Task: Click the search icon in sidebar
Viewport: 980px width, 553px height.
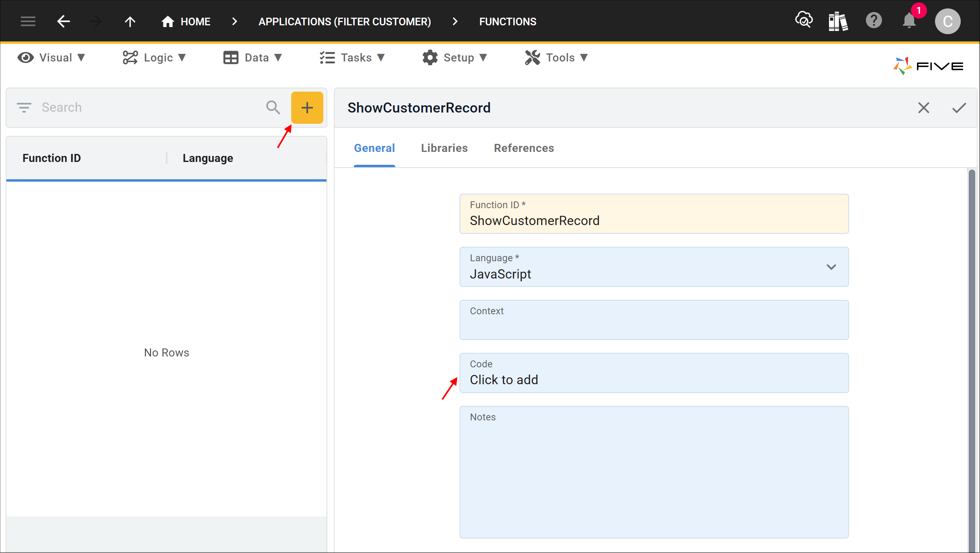Action: tap(273, 107)
